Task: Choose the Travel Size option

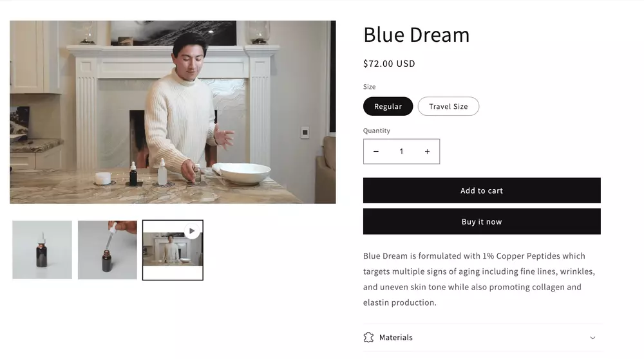Action: [x=448, y=106]
